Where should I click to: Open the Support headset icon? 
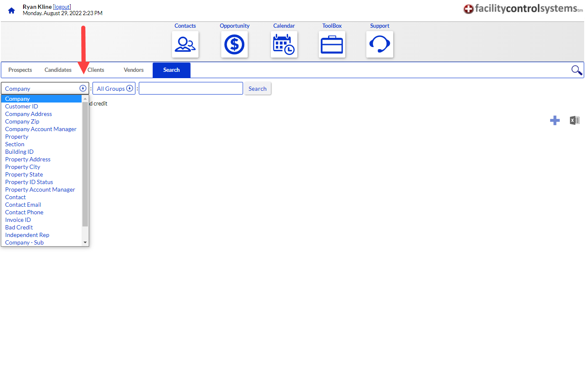pos(379,44)
